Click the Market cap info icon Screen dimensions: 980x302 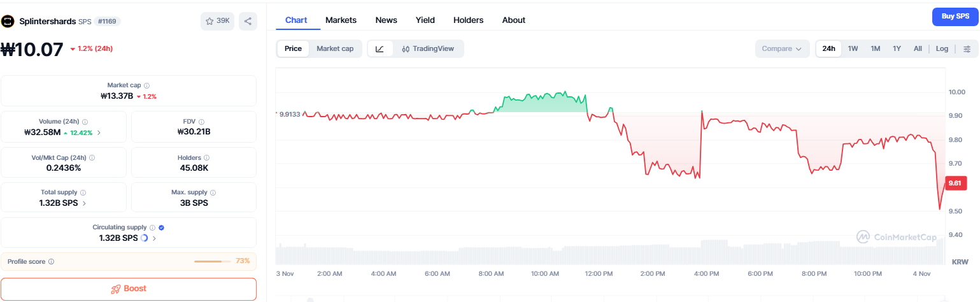pos(146,85)
